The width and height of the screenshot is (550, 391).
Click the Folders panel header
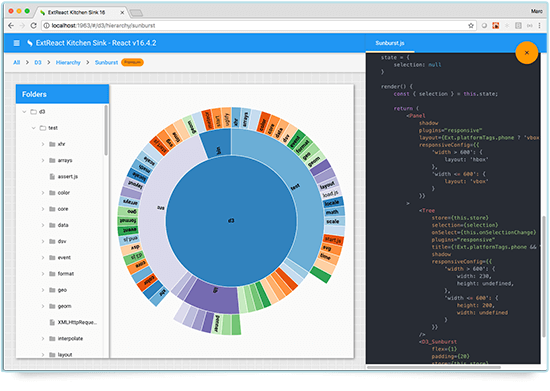click(62, 94)
